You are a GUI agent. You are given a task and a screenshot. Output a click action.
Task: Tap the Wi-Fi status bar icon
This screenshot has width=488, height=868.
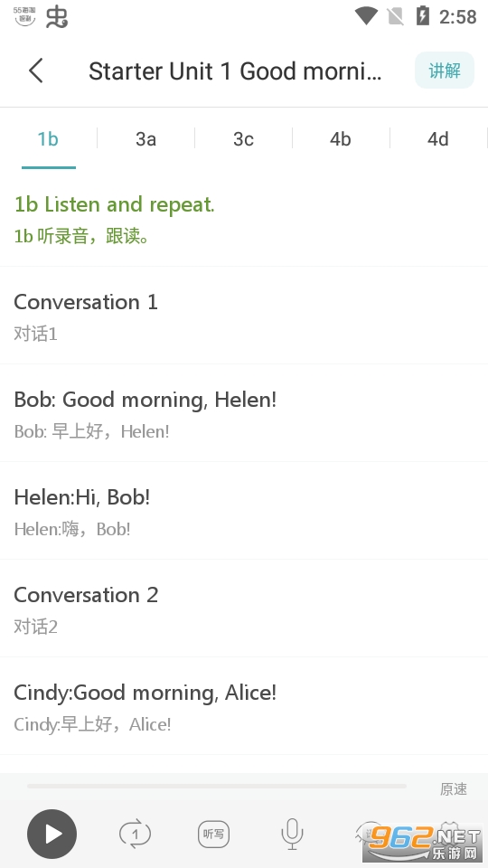click(x=366, y=16)
